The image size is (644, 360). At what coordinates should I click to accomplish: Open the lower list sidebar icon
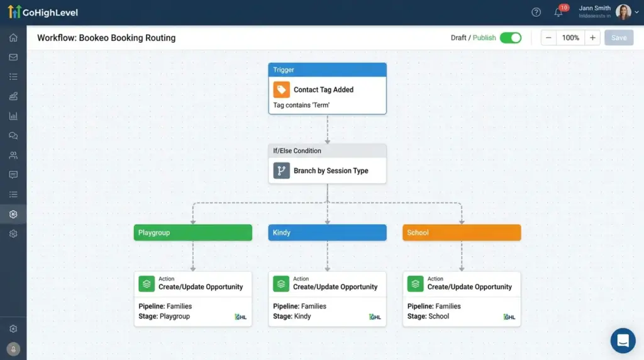click(x=13, y=194)
